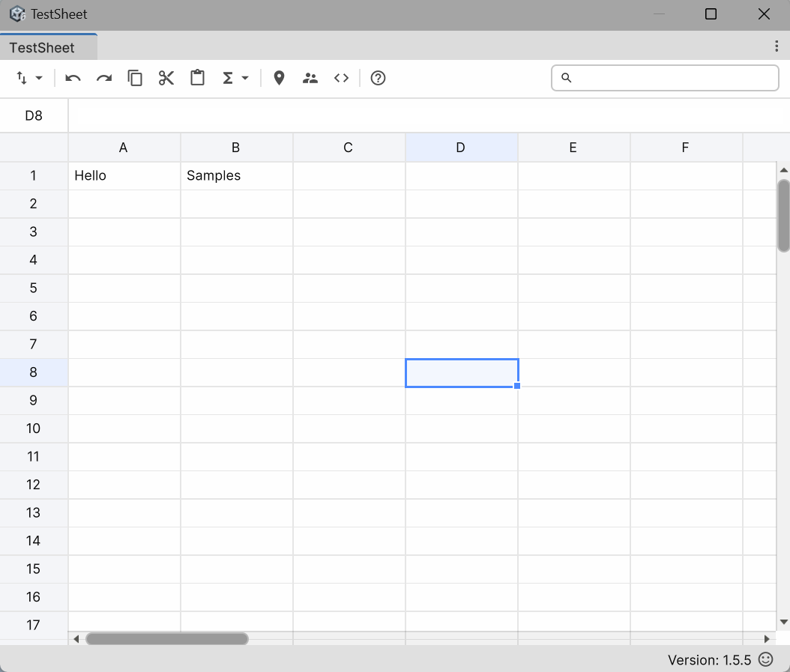790x672 pixels.
Task: Select the cell containing Samples
Action: [236, 176]
